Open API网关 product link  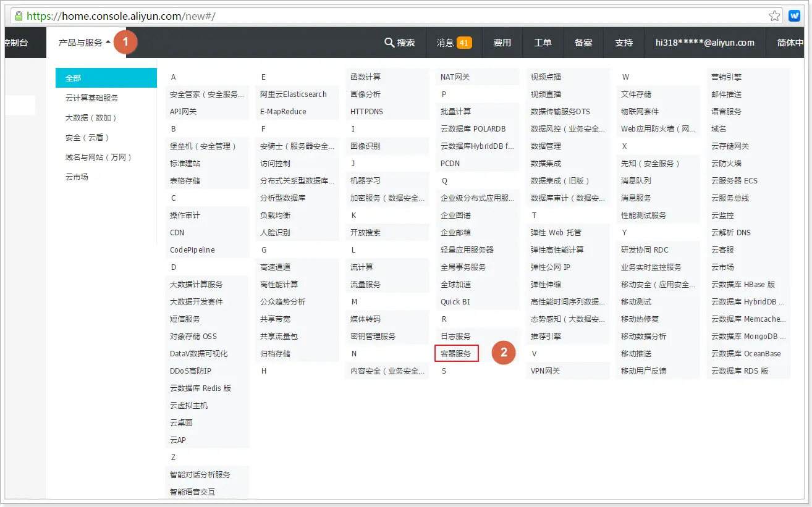(x=183, y=112)
